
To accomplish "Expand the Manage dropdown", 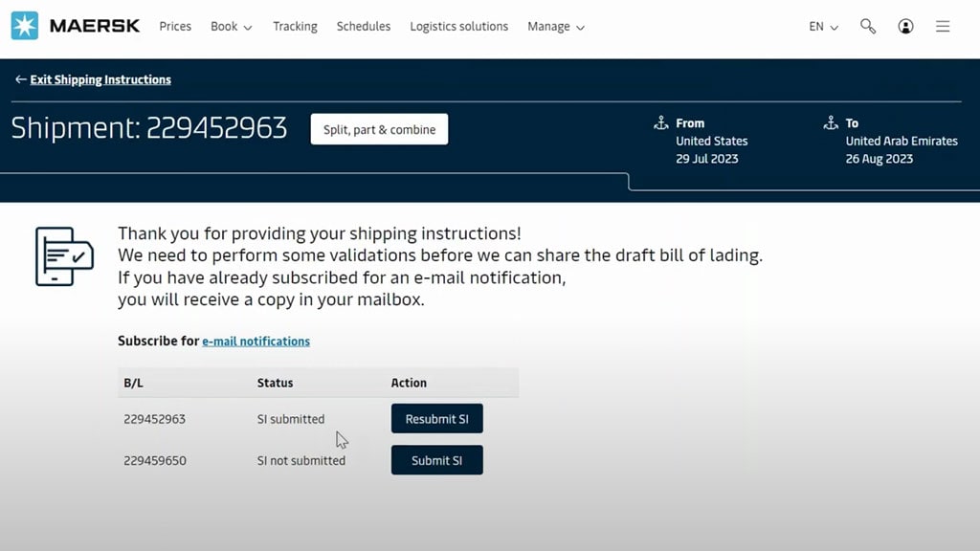I will [555, 27].
